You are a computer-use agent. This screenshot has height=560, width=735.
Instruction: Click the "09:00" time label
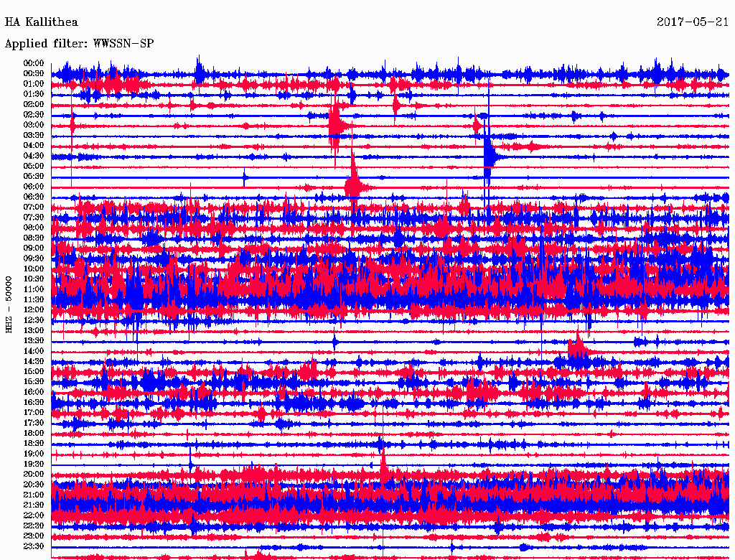click(34, 248)
